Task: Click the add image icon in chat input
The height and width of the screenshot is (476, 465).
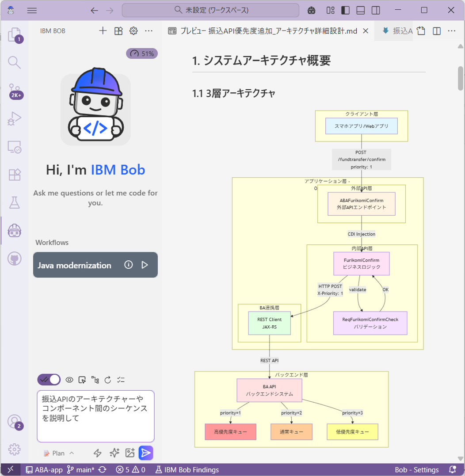Action: (x=130, y=453)
